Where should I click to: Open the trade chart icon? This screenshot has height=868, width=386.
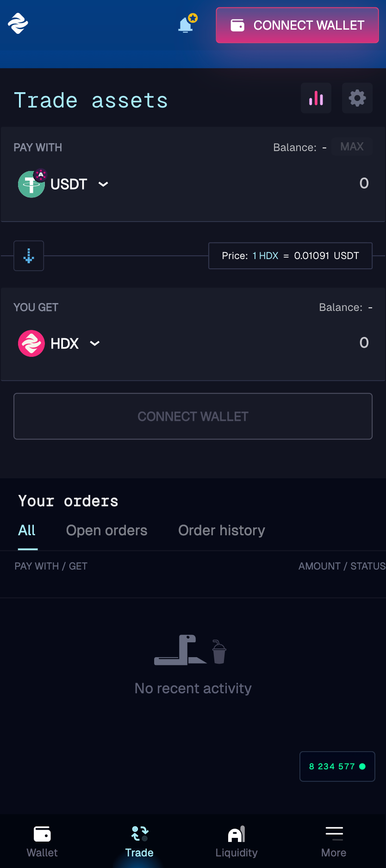click(316, 98)
